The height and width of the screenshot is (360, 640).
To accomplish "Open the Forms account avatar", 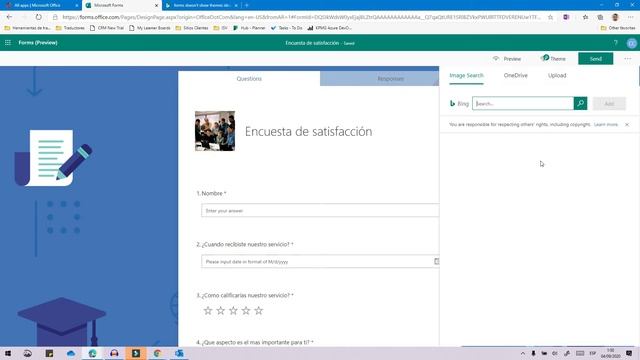I will (631, 43).
